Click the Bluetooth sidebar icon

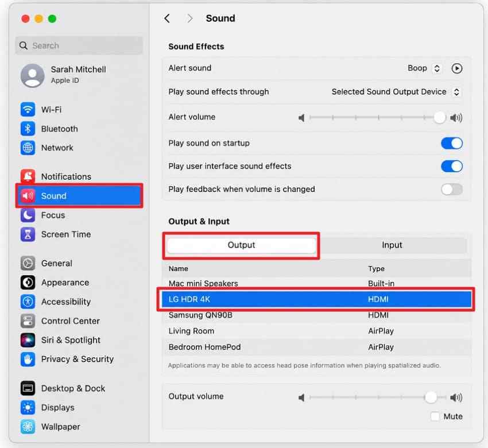tap(28, 129)
